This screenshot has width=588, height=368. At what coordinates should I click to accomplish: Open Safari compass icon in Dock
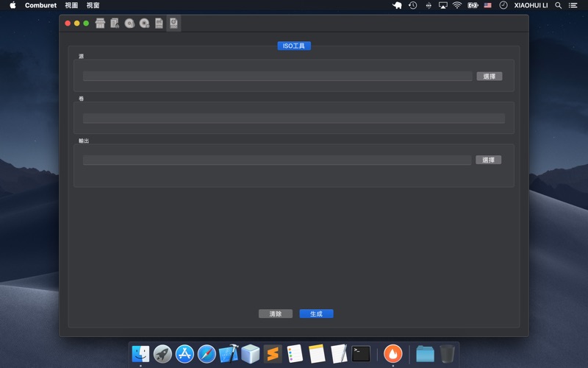(207, 354)
